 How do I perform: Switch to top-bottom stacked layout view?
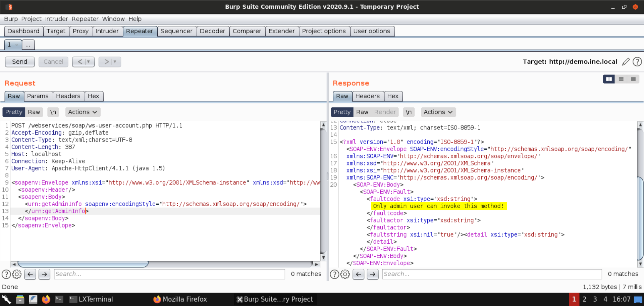coord(621,79)
